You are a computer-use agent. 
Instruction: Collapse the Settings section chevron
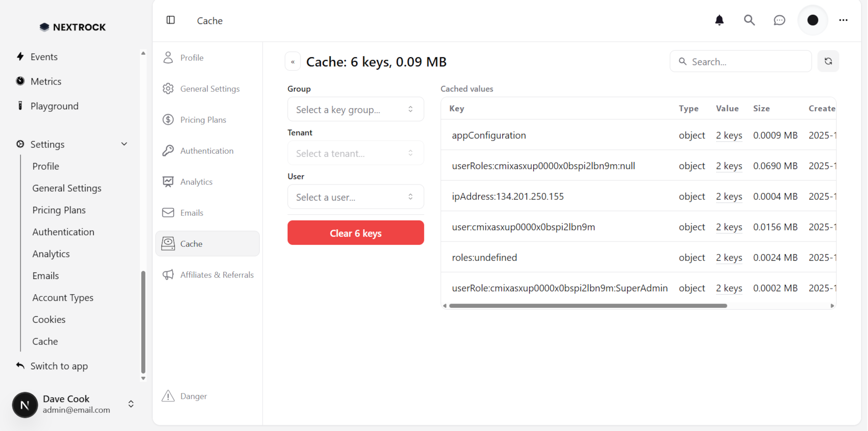click(124, 144)
